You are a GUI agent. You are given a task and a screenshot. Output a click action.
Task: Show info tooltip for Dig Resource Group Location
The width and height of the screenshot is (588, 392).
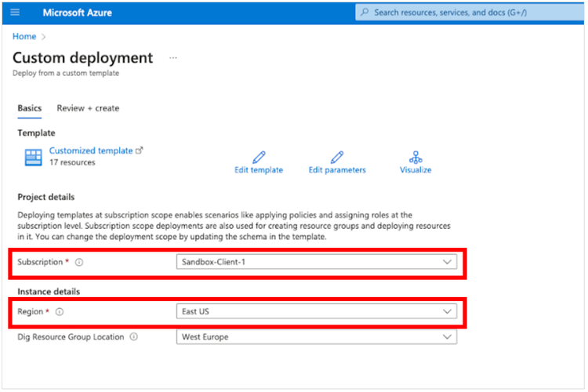pyautogui.click(x=134, y=337)
